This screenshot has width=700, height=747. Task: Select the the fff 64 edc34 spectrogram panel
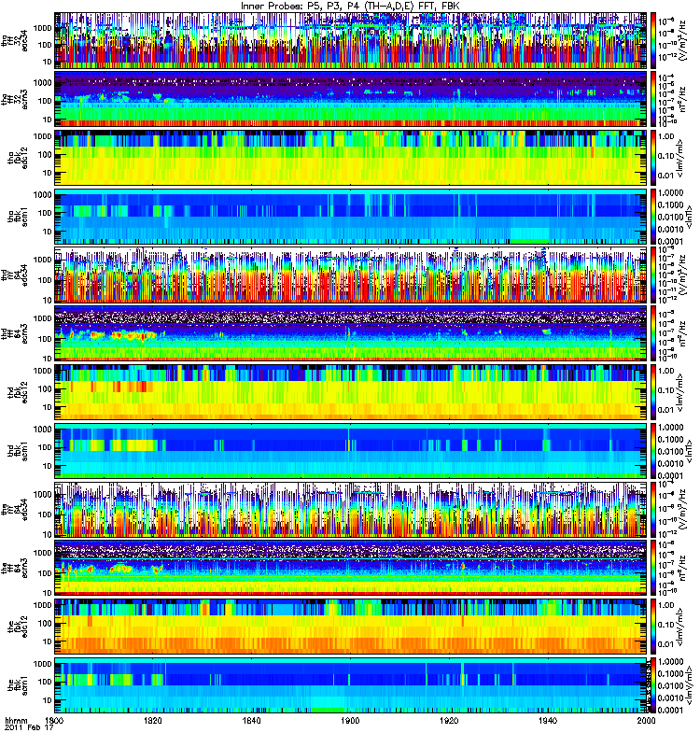351,510
